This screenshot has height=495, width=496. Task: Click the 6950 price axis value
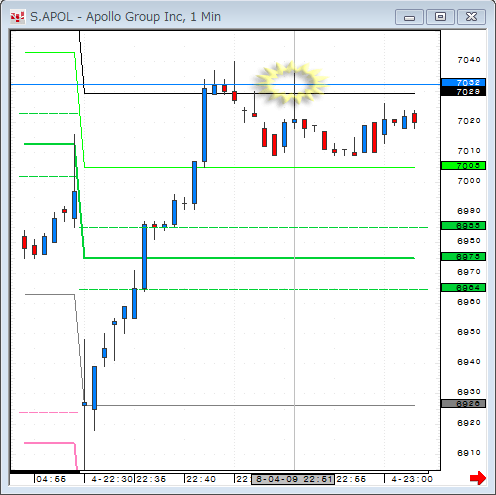point(469,332)
